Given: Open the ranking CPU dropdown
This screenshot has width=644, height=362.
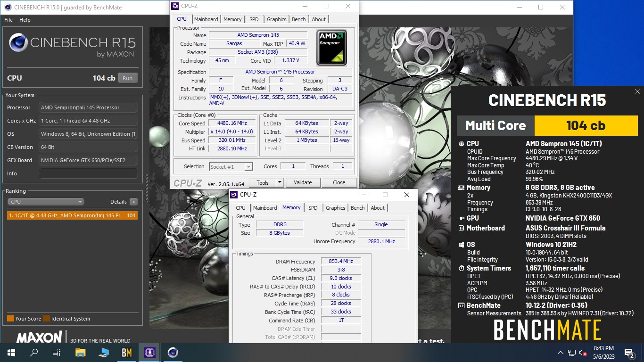Looking at the screenshot, I should point(46,202).
